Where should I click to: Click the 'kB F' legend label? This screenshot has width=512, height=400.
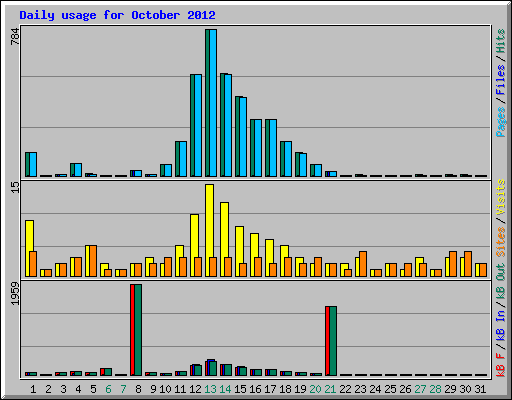coord(500,365)
